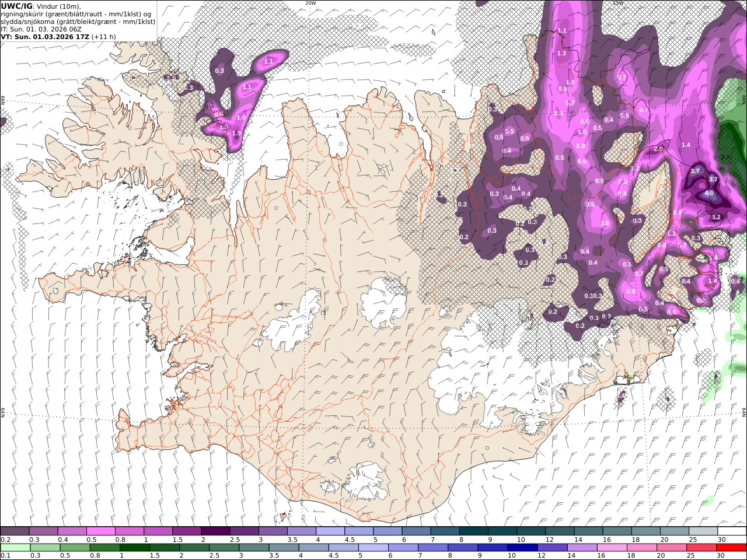Click the '20W' longitude label at top

coord(310,3)
